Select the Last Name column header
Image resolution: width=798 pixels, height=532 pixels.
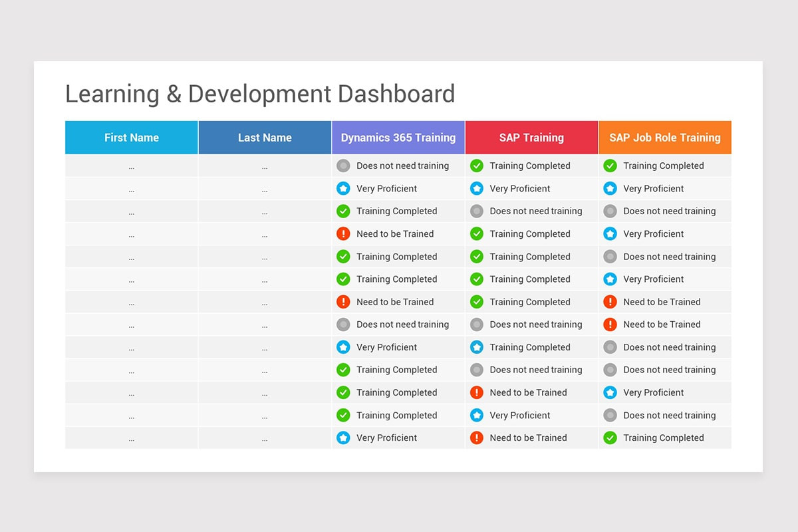[x=265, y=138]
